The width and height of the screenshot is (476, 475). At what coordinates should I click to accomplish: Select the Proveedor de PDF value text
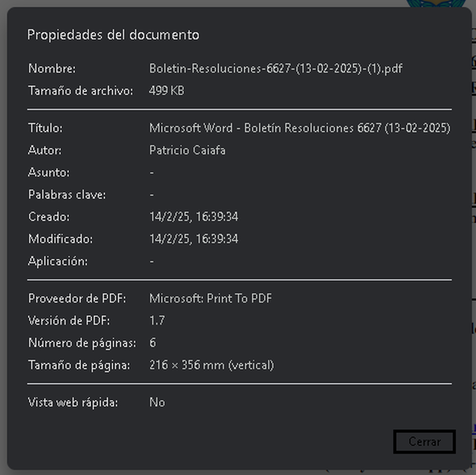(x=210, y=298)
